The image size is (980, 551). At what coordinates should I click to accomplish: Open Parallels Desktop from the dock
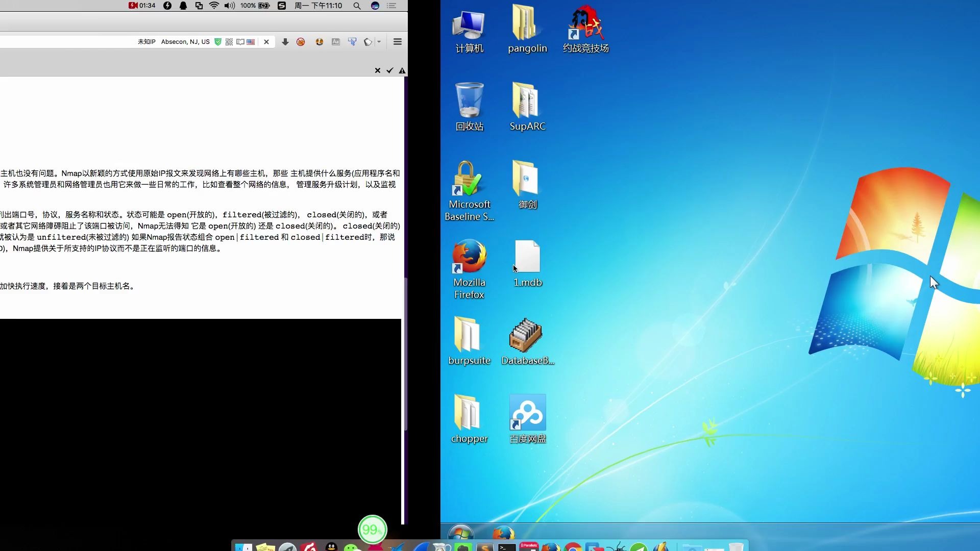(529, 547)
